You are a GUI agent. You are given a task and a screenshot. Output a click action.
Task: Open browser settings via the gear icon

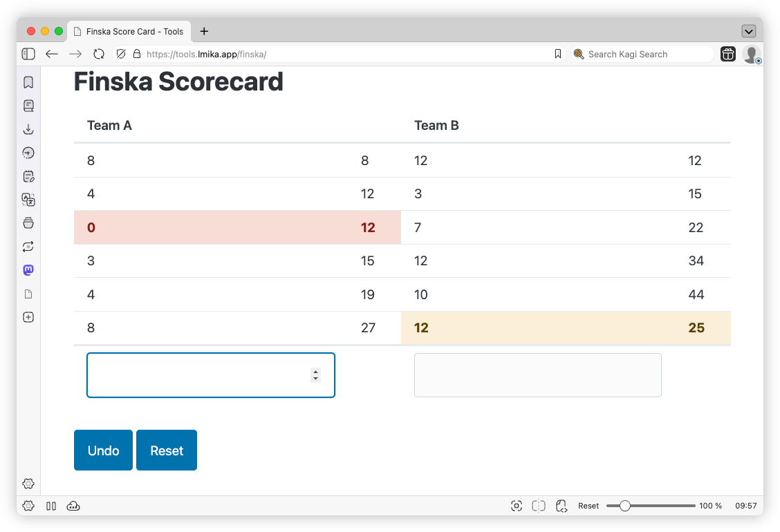28,484
